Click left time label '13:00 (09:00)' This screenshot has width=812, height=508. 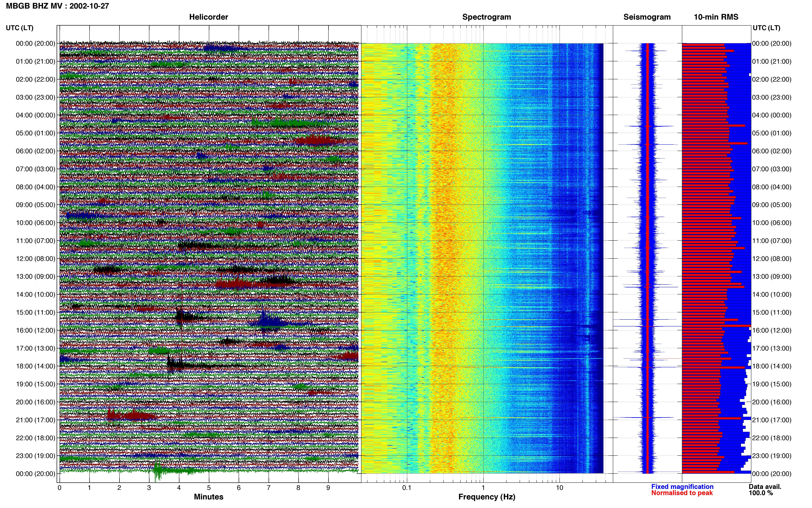[36, 277]
